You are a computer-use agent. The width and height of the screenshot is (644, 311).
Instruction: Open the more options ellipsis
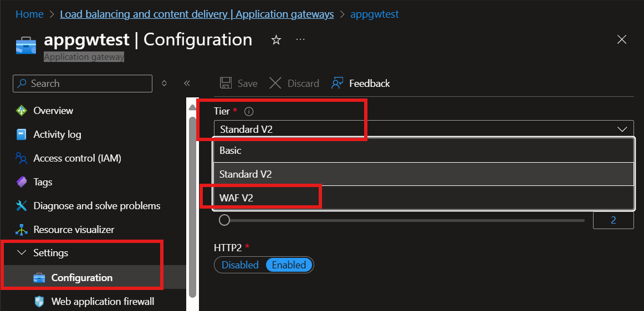300,39
